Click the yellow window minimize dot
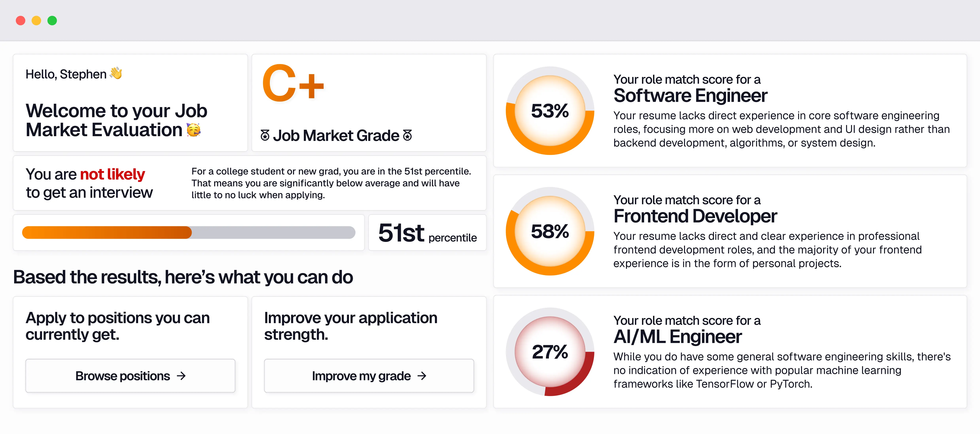Viewport: 980px width, 434px height. 36,21
